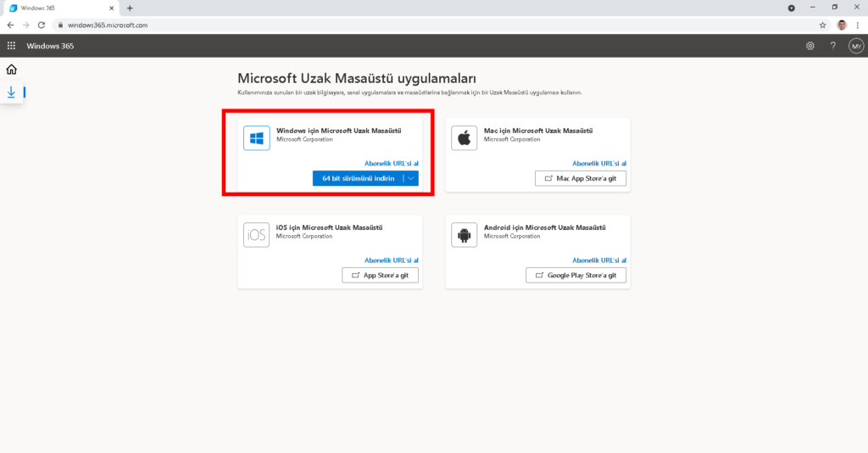The width and height of the screenshot is (868, 453).
Task: Click the browser forward arrow
Action: point(26,25)
